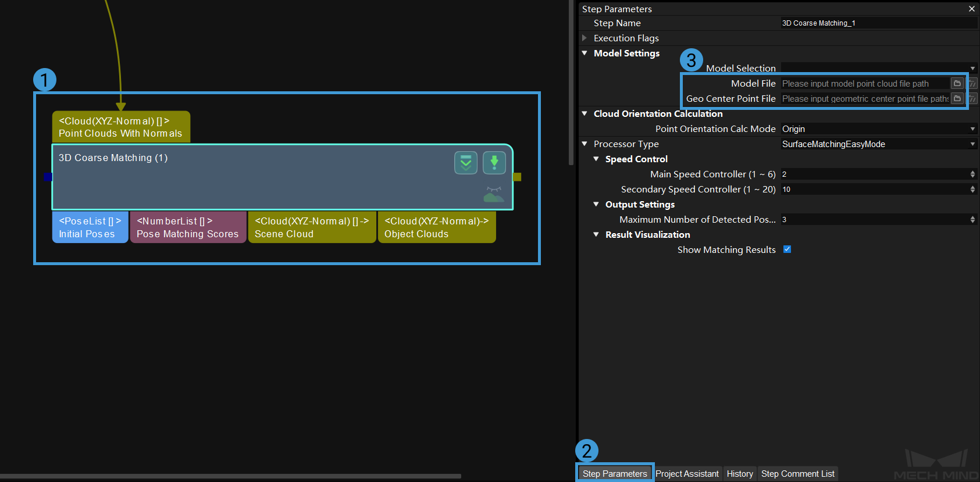Open the Model Selection dropdown
Image resolution: width=980 pixels, height=482 pixels.
878,69
